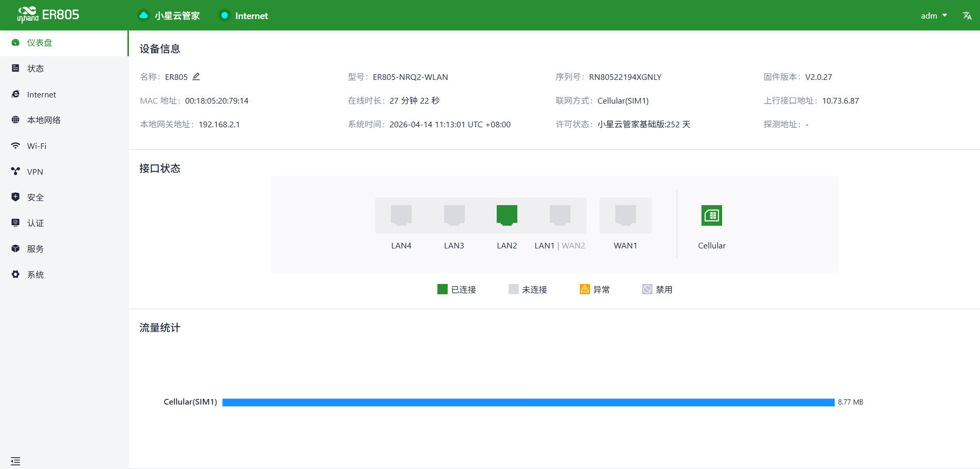Click the firmware version V2.0.27
The height and width of the screenshot is (469, 980).
[x=819, y=77]
